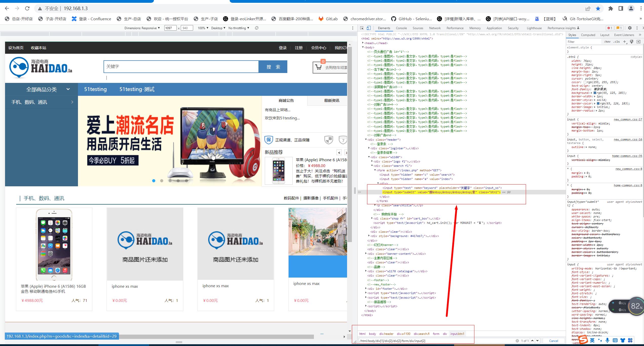Click rgb(65, 125, 183) background color swatch
Screen dimensions: 644x346
point(595,93)
